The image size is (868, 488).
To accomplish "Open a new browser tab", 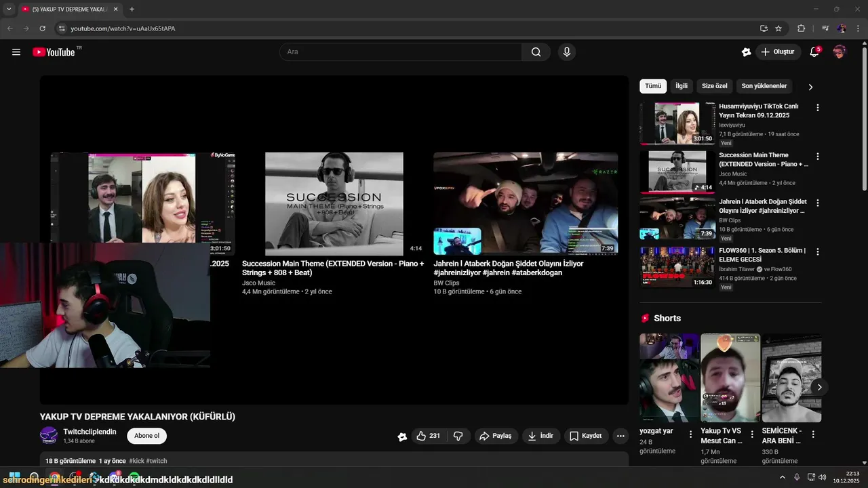I will click(132, 9).
